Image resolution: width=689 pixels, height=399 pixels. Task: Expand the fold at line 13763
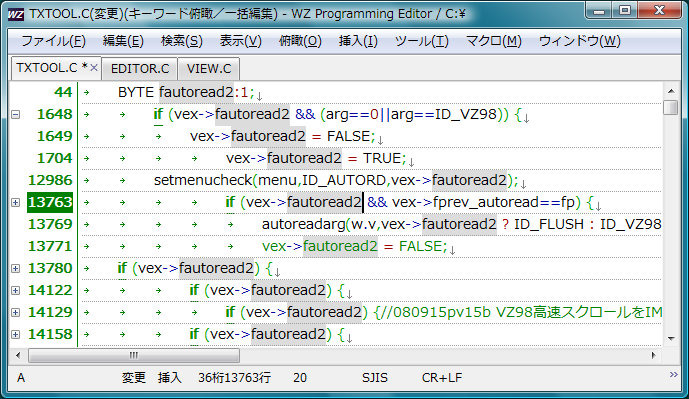coord(15,203)
